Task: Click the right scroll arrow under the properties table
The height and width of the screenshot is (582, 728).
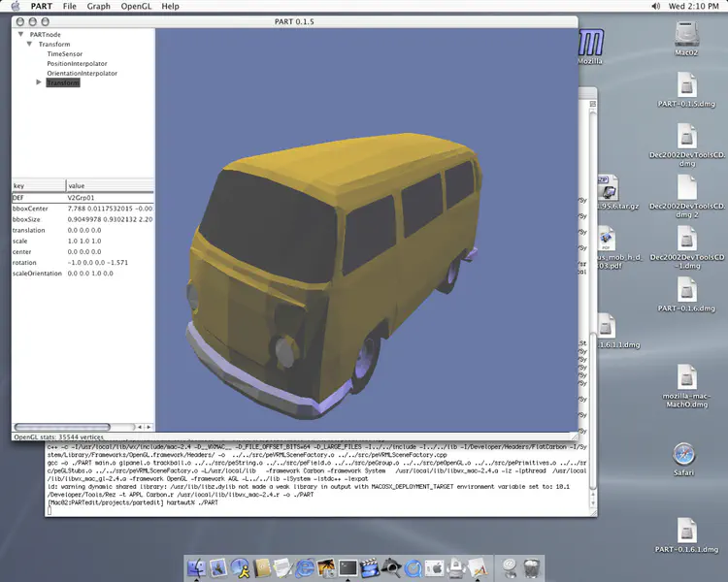Action: click(149, 427)
